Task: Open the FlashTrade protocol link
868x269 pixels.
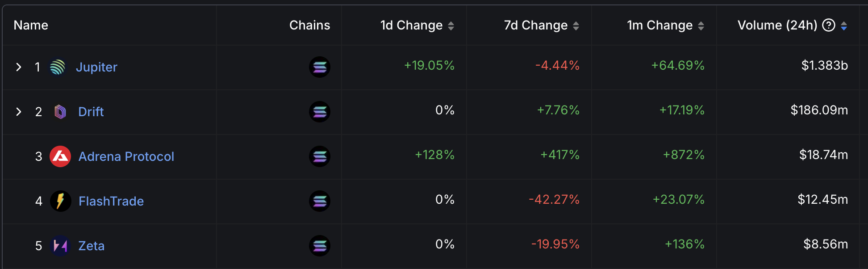Action: coord(111,201)
